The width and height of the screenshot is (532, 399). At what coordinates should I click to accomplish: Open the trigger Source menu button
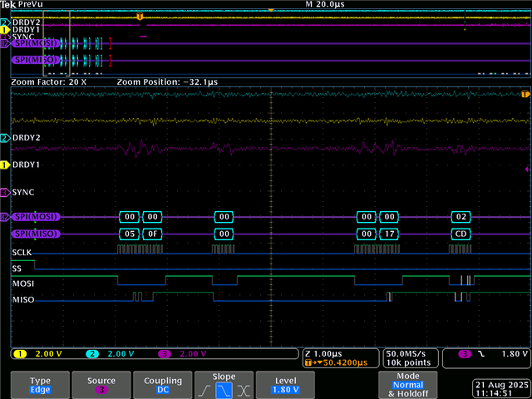tap(101, 385)
